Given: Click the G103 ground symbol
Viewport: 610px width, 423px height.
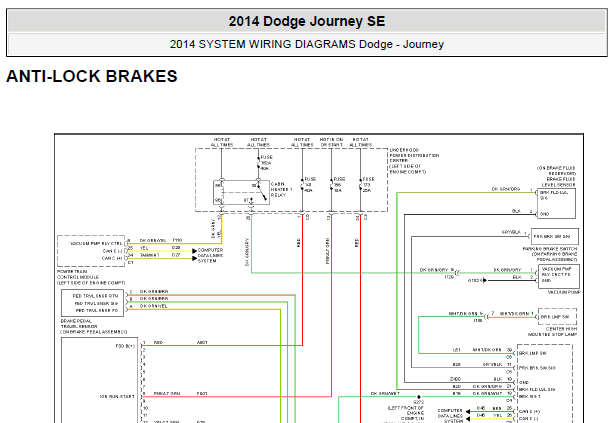Looking at the screenshot, I should coord(484,280).
